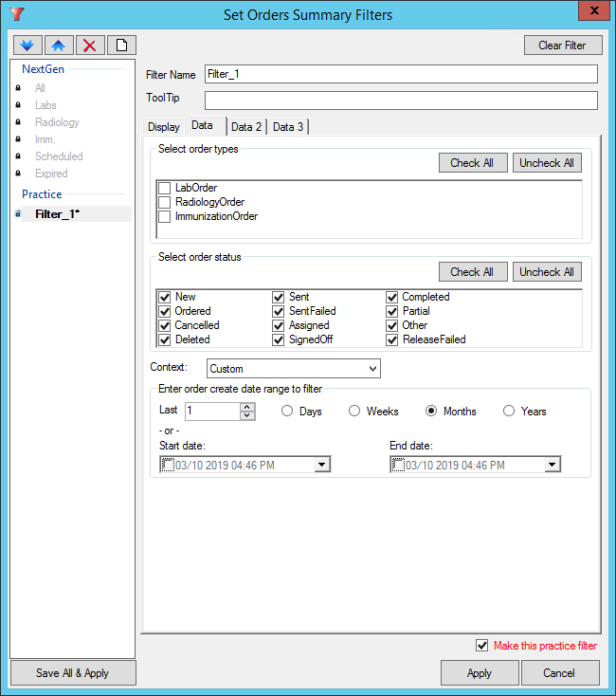The image size is (616, 696).
Task: Uncheck the Partial status checkbox
Action: coord(391,311)
